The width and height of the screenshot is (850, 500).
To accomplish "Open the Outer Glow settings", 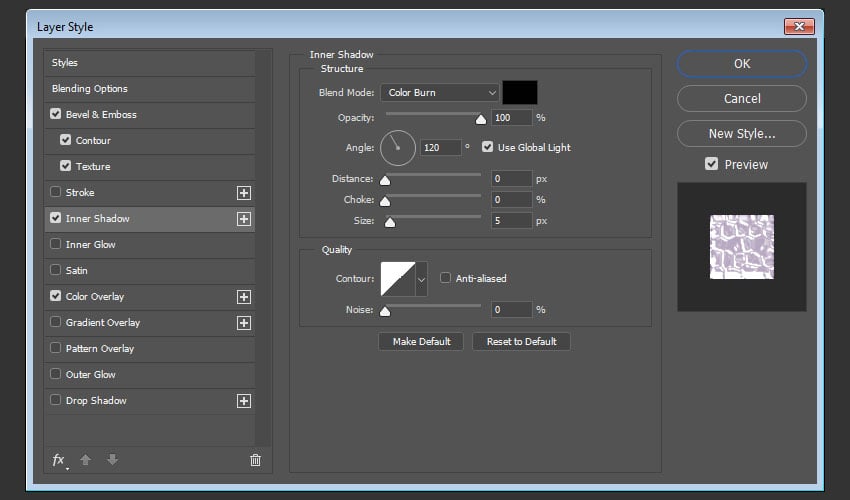I will [x=91, y=375].
